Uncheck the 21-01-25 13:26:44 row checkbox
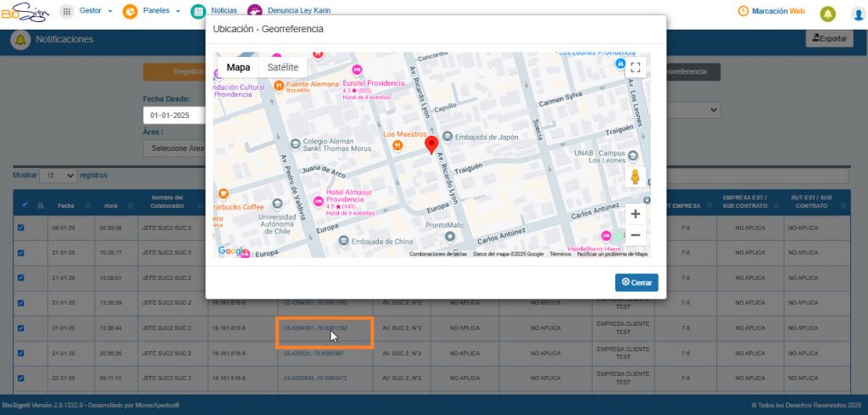The width and height of the screenshot is (868, 415). click(x=21, y=328)
